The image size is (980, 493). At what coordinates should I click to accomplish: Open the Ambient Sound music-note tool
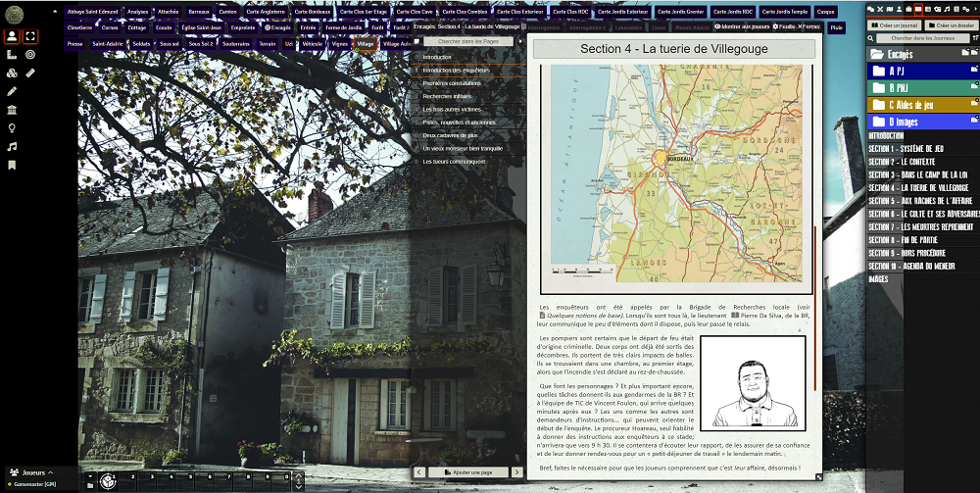(x=12, y=146)
